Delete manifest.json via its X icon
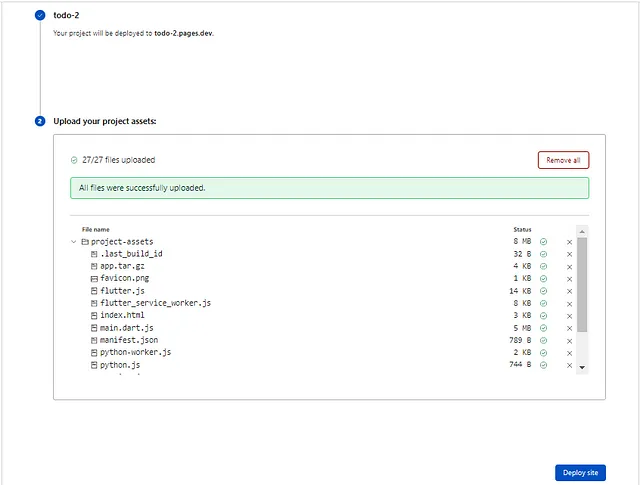This screenshot has width=640, height=485. [569, 341]
